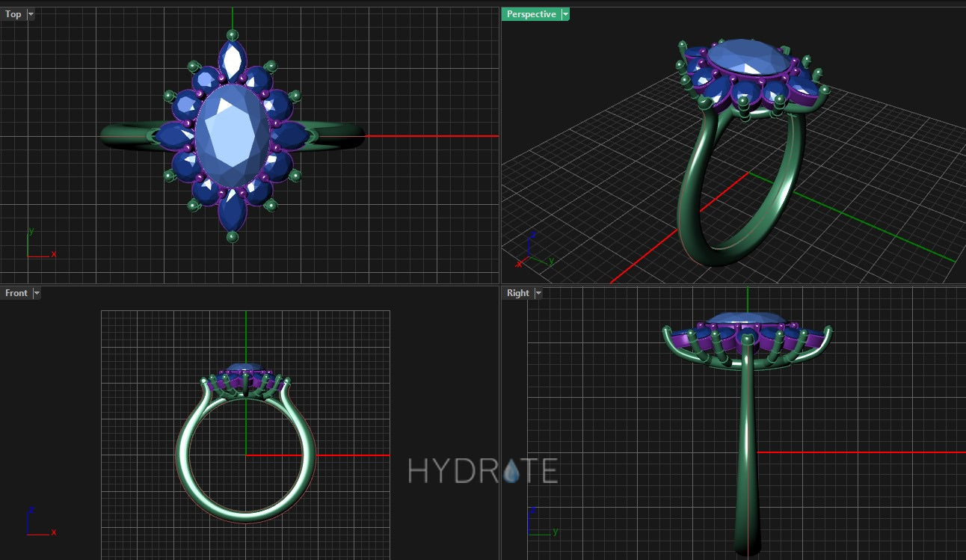Expand the Right viewport menu arrow
Screen dimensions: 966x560
point(538,293)
